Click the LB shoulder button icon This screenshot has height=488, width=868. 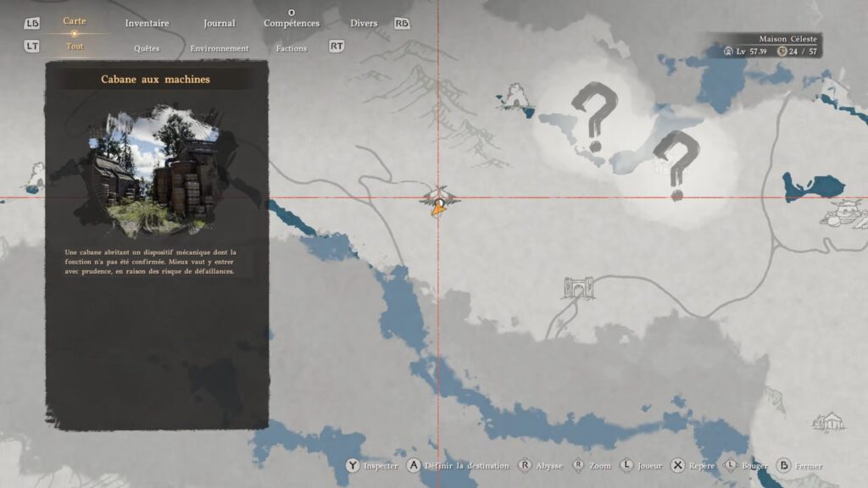32,24
